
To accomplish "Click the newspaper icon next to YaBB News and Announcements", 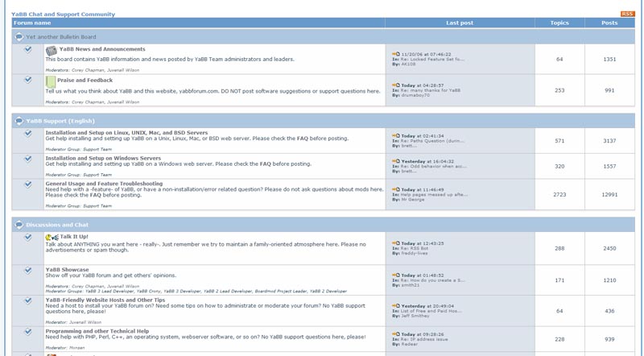I will pyautogui.click(x=52, y=51).
